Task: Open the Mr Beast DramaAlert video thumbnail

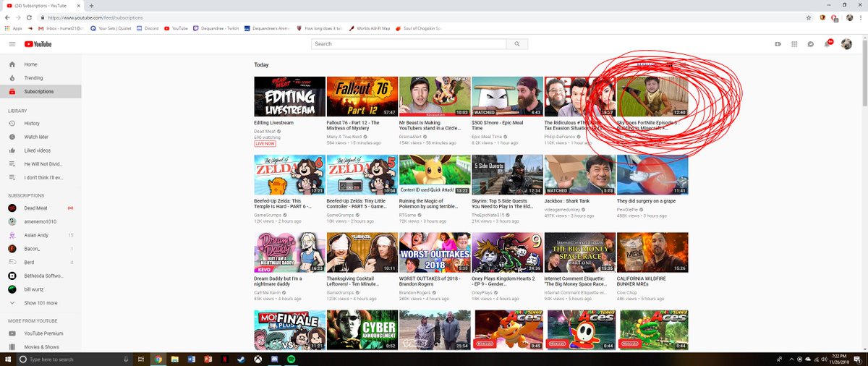Action: click(434, 96)
